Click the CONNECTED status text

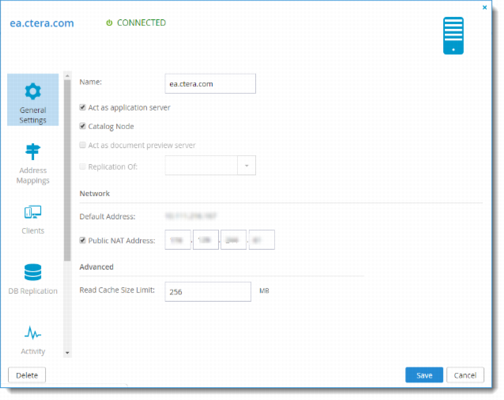141,23
